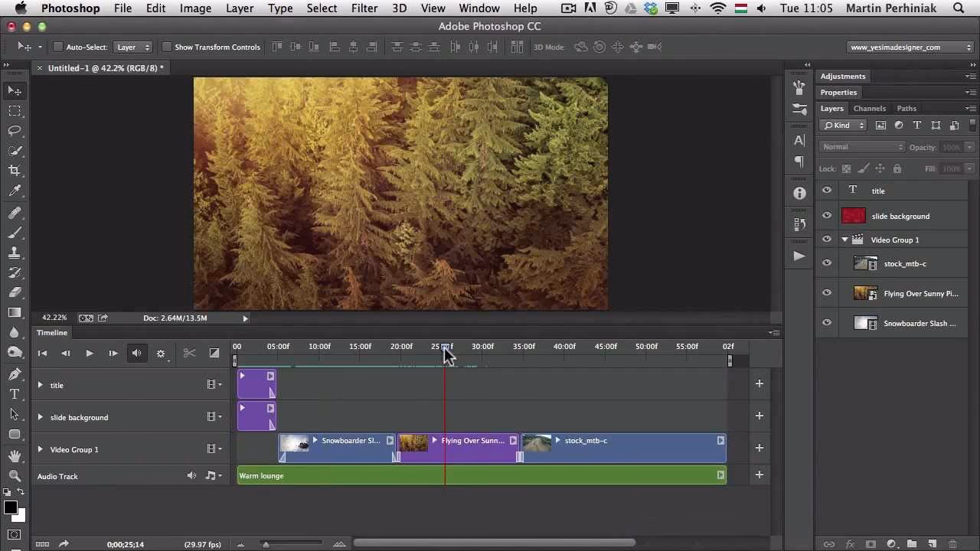Viewport: 980px width, 551px height.
Task: Open the Filter menu
Action: [364, 8]
